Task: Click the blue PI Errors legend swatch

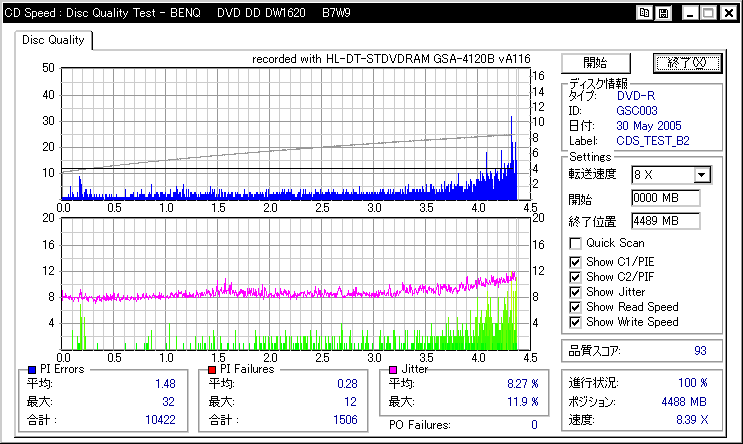Action: click(x=32, y=370)
